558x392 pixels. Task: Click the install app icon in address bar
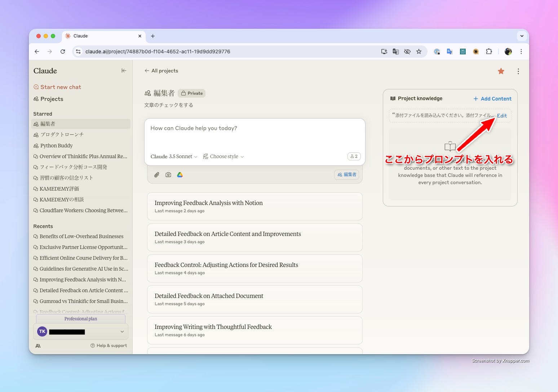[x=384, y=52]
